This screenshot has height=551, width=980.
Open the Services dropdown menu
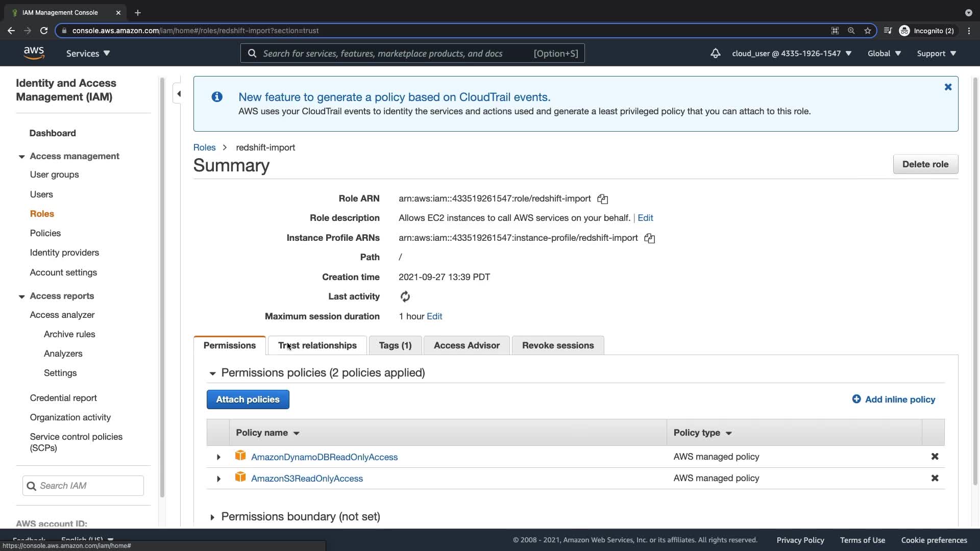88,54
